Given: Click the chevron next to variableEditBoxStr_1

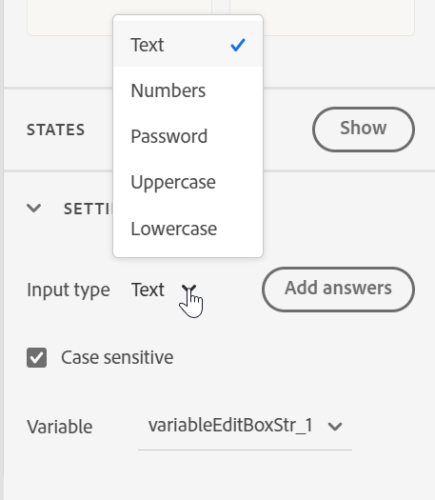Looking at the screenshot, I should 335,426.
